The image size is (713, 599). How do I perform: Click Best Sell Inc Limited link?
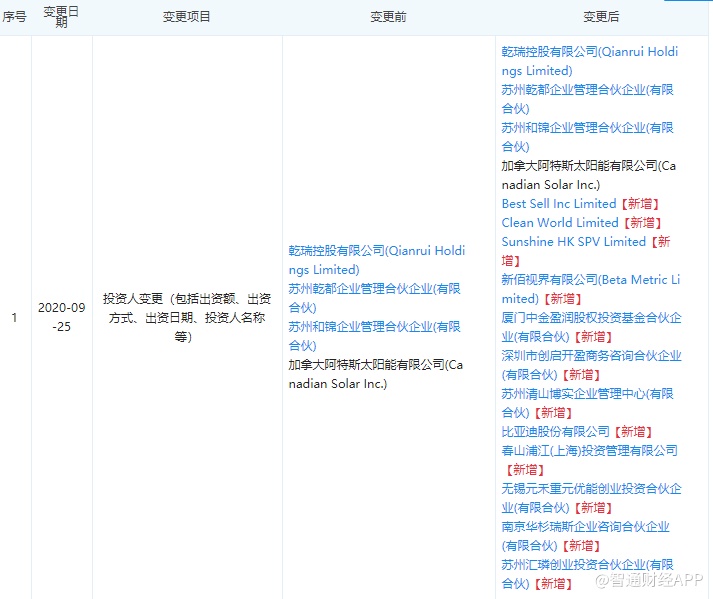559,204
